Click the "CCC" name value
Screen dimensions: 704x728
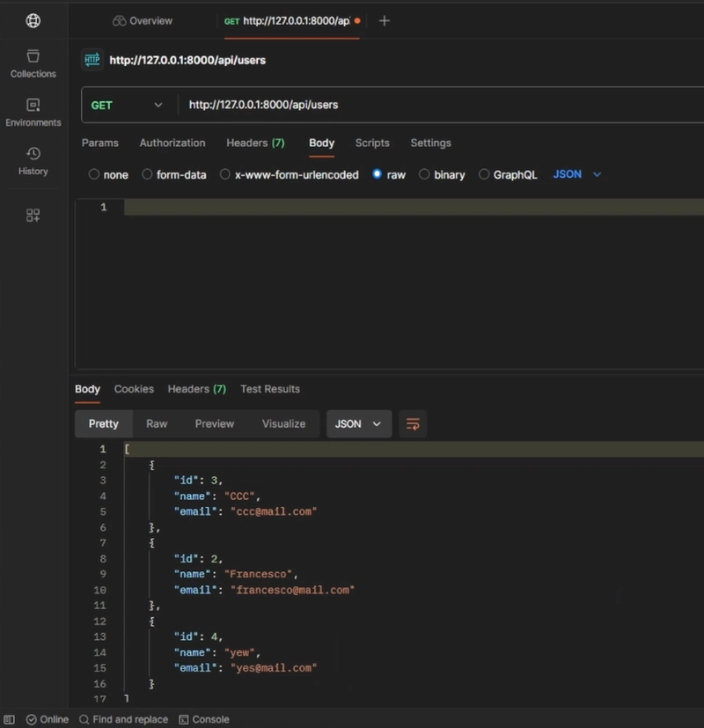click(239, 496)
